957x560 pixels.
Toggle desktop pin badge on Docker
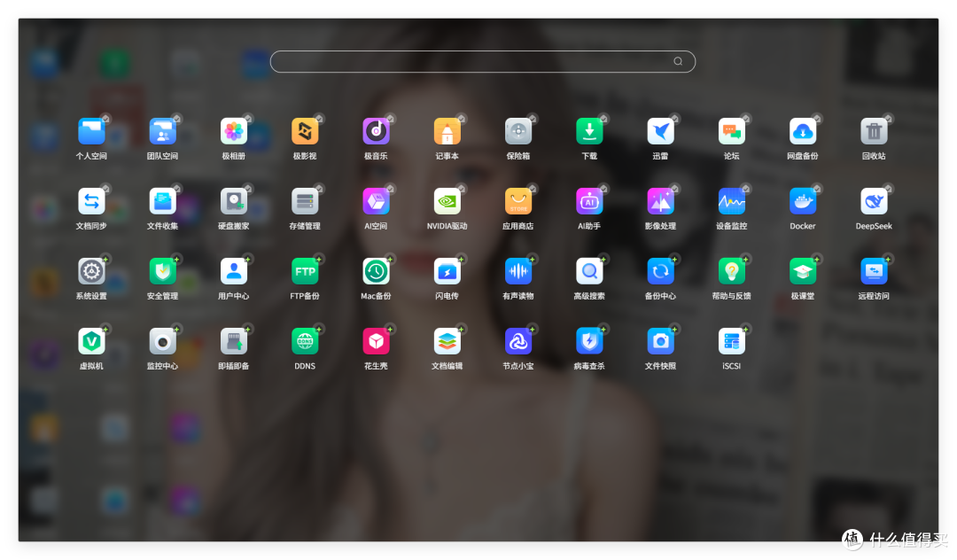coord(817,189)
